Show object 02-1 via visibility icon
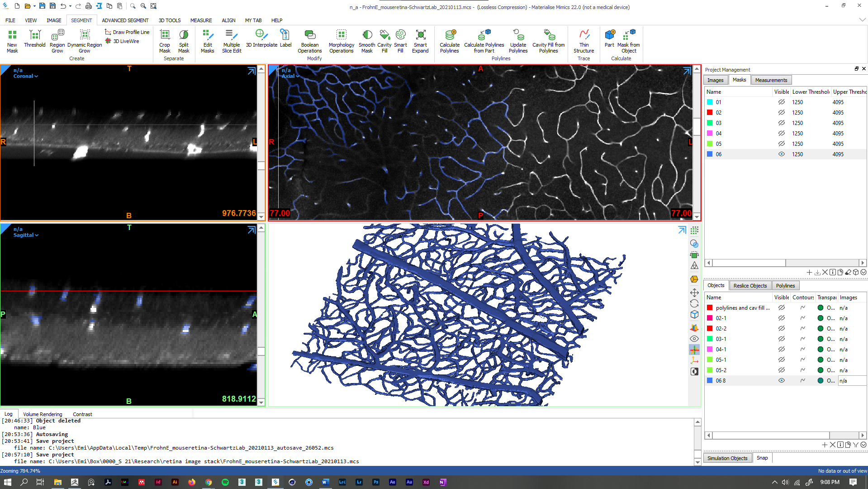Image resolution: width=868 pixels, height=489 pixels. click(x=781, y=318)
